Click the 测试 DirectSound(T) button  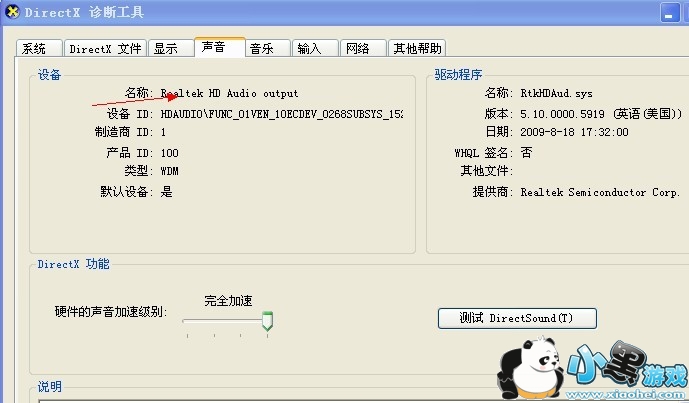517,318
